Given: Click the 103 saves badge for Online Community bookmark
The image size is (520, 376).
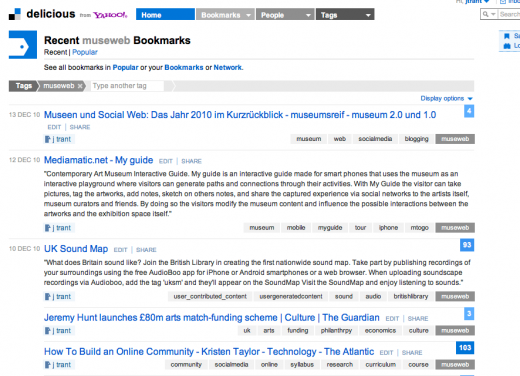Looking at the screenshot, I should pos(465,348).
